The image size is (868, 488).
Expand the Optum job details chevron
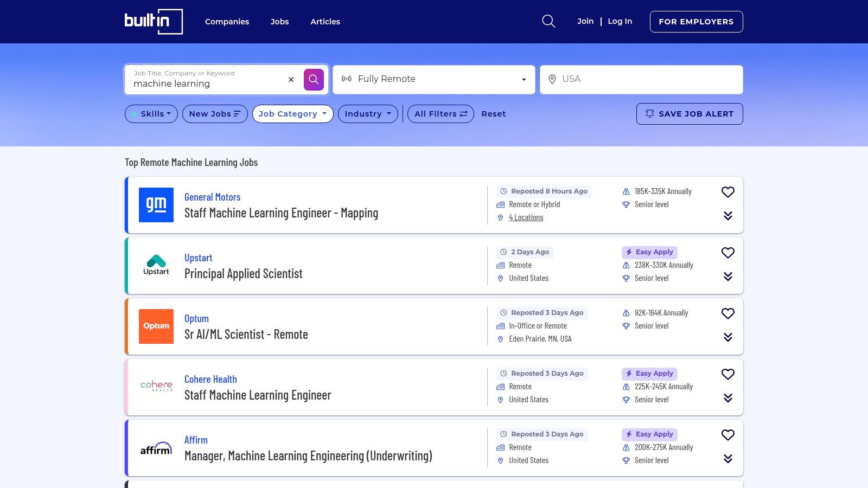pos(728,337)
